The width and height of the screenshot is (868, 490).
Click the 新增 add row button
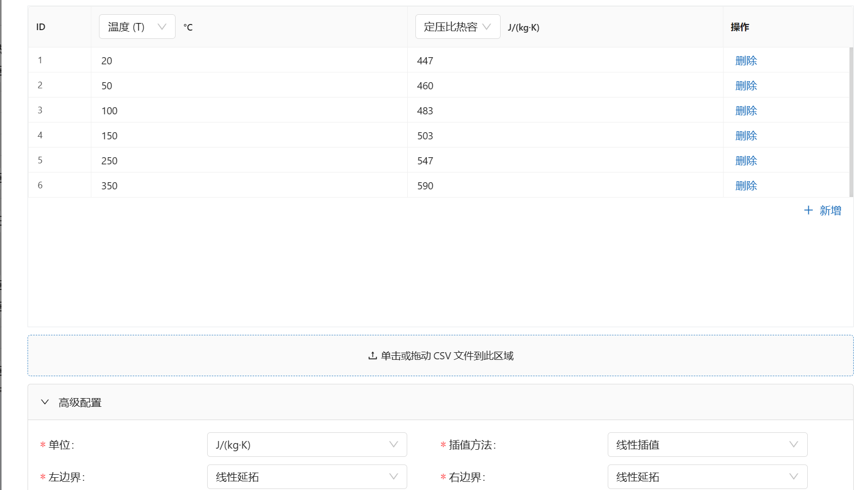click(x=823, y=210)
